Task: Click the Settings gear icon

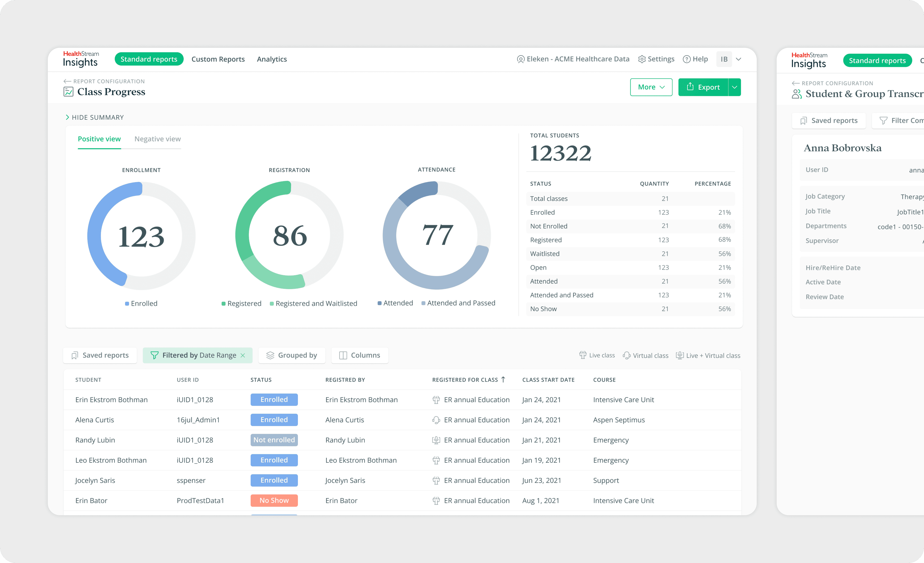Action: point(642,59)
